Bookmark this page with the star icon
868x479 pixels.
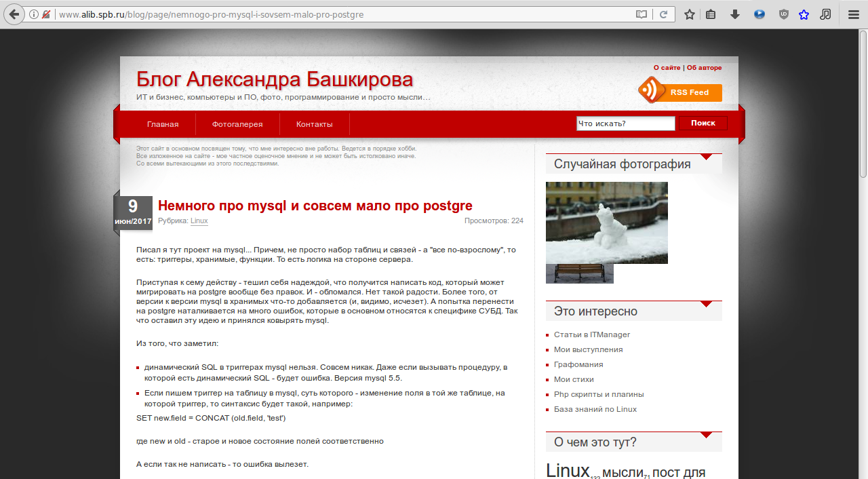[x=690, y=14]
